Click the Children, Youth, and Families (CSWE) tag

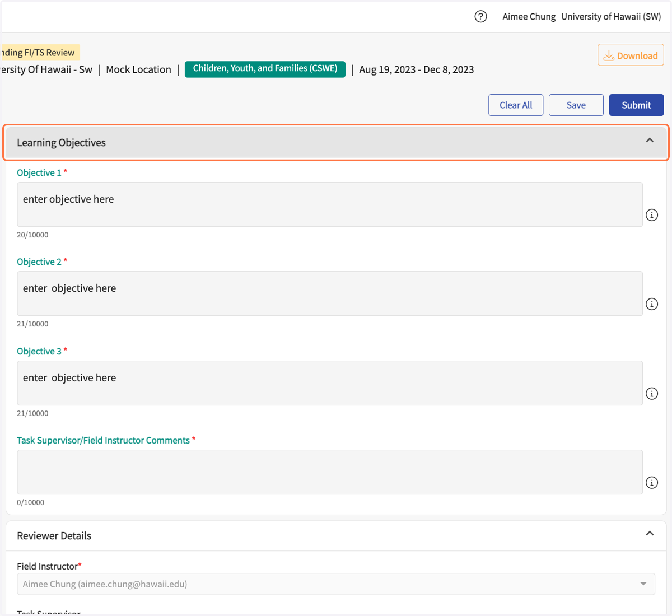click(x=265, y=69)
